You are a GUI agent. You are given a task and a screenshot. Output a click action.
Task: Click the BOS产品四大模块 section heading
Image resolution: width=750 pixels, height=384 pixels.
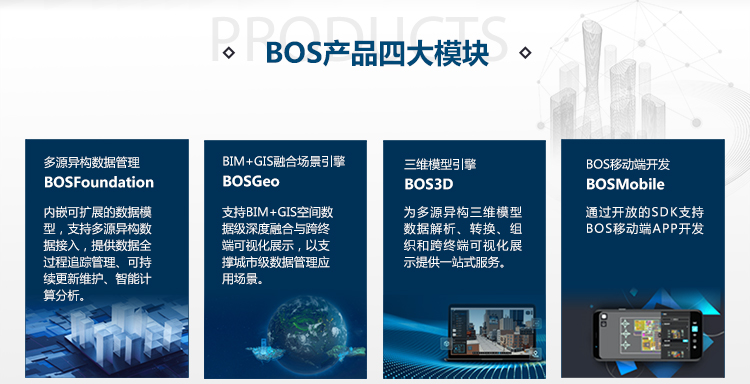(x=377, y=53)
